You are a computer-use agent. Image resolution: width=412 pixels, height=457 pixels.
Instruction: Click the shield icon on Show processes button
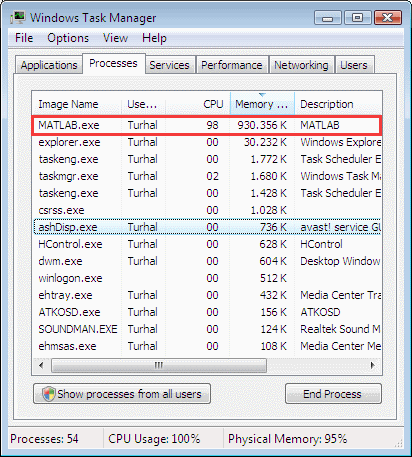pyautogui.click(x=49, y=394)
